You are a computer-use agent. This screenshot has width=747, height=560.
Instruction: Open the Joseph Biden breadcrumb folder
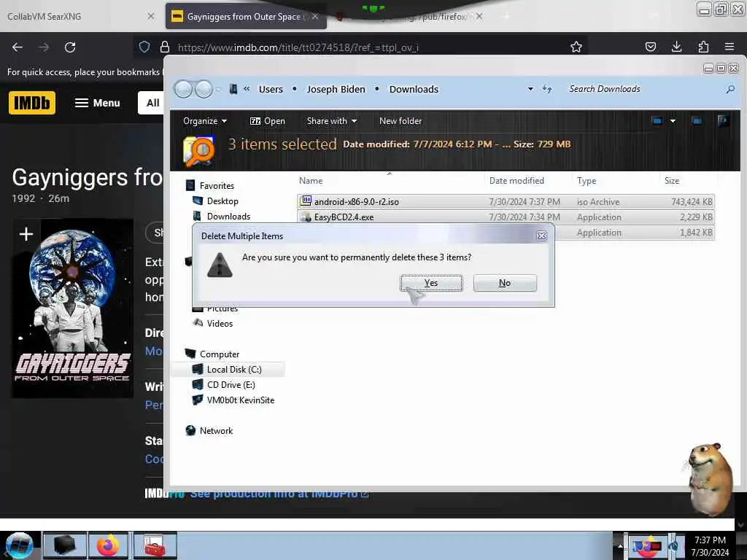[336, 89]
